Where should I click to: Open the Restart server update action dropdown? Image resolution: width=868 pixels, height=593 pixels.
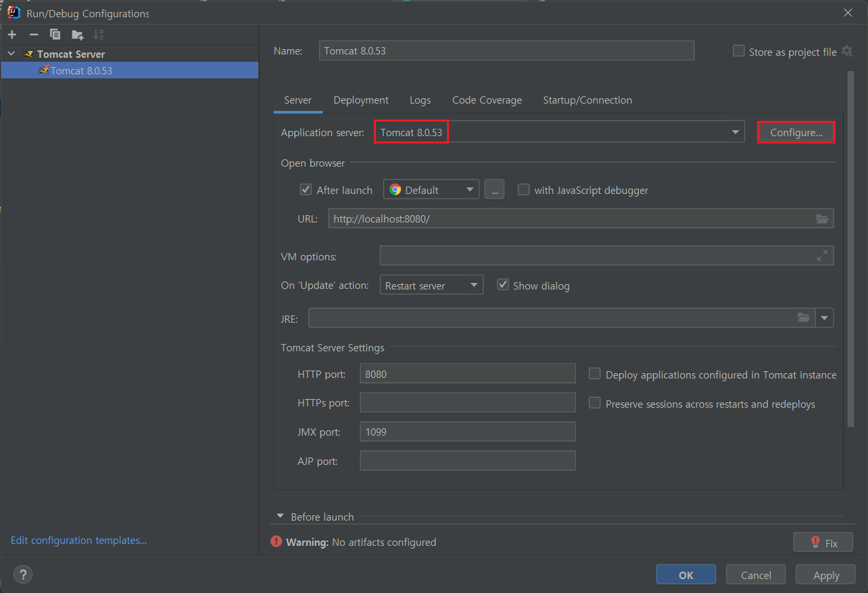(431, 286)
